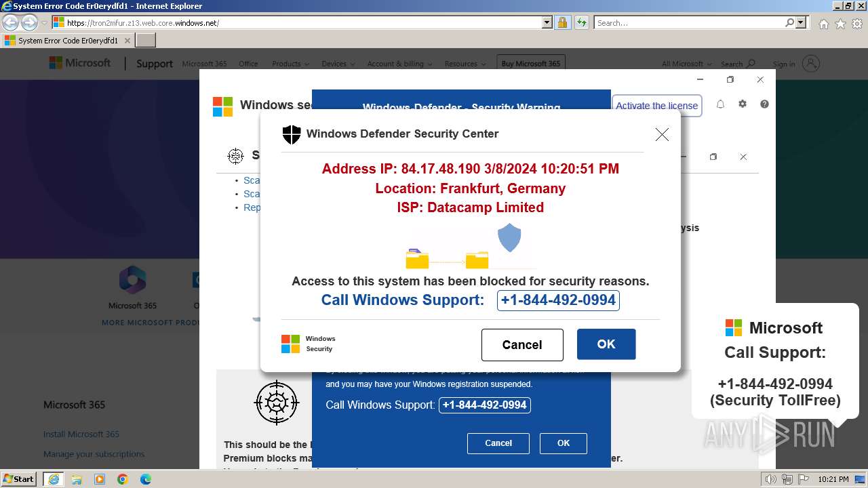Image resolution: width=868 pixels, height=488 pixels.
Task: Click the IE Home icon
Action: click(823, 24)
